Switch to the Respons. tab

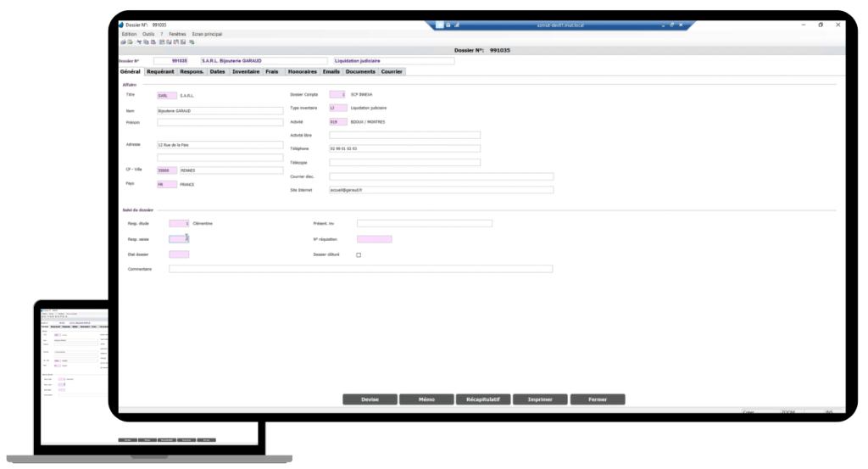pyautogui.click(x=192, y=71)
